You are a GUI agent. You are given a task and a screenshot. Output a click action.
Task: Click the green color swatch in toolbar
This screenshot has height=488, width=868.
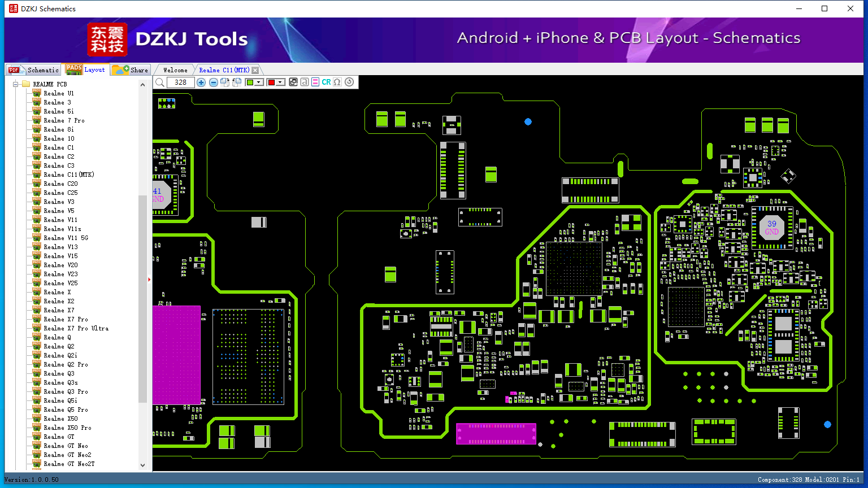tap(250, 82)
